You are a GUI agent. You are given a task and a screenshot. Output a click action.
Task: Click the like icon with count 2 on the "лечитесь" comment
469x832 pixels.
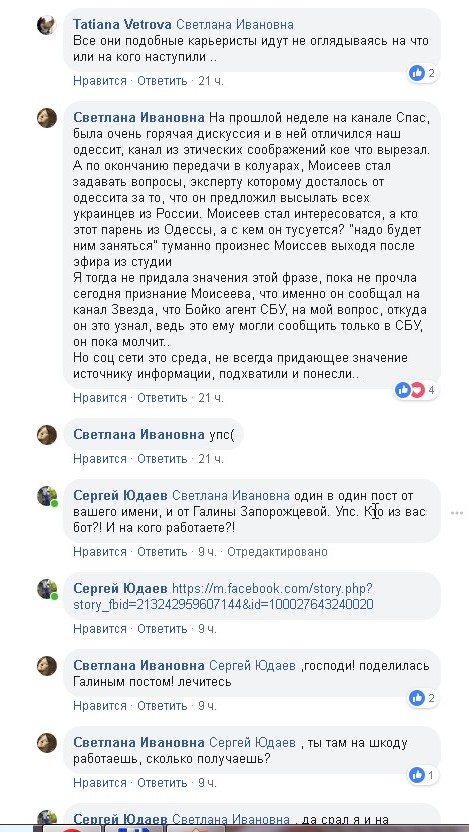tap(423, 698)
